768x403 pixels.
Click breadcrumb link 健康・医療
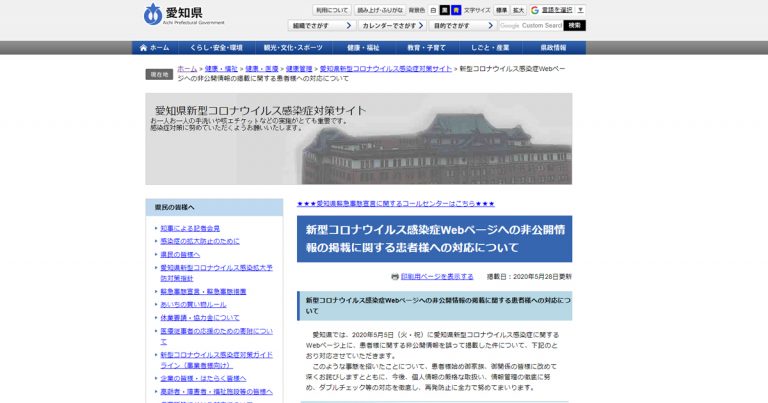coord(262,69)
